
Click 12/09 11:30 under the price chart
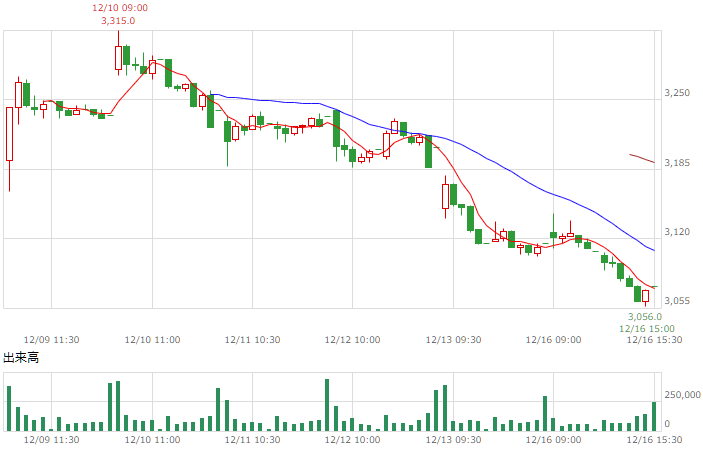click(x=52, y=340)
